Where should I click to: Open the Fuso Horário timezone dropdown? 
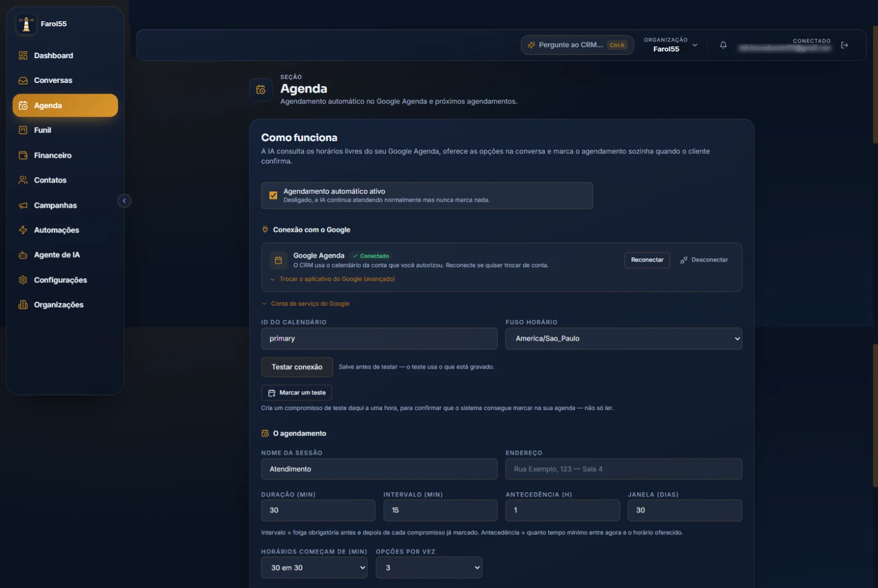pyautogui.click(x=624, y=339)
